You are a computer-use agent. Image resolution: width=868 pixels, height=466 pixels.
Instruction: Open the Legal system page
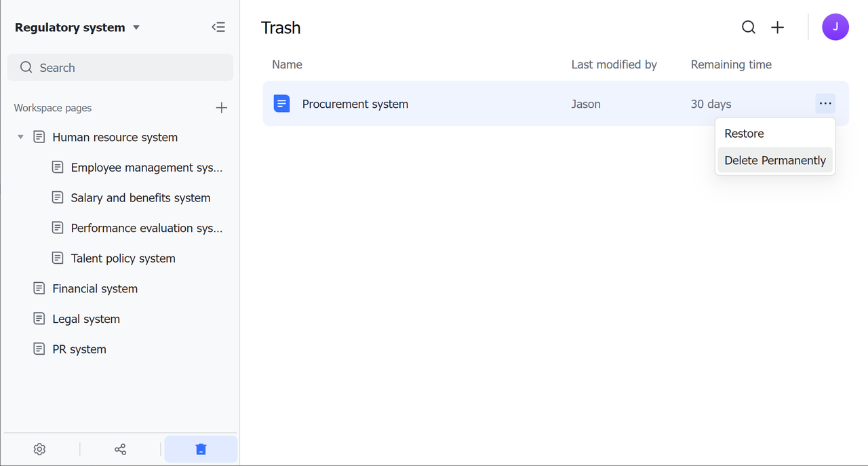point(86,319)
